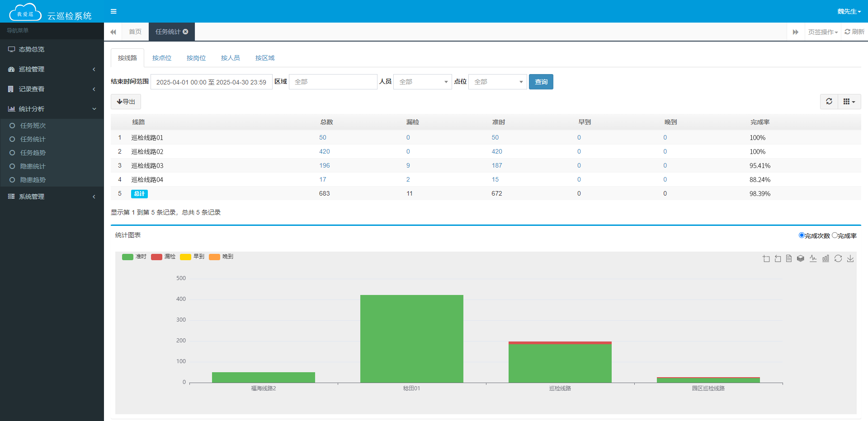Click the chart zoom reset icon
The width and height of the screenshot is (868, 421).
point(778,258)
